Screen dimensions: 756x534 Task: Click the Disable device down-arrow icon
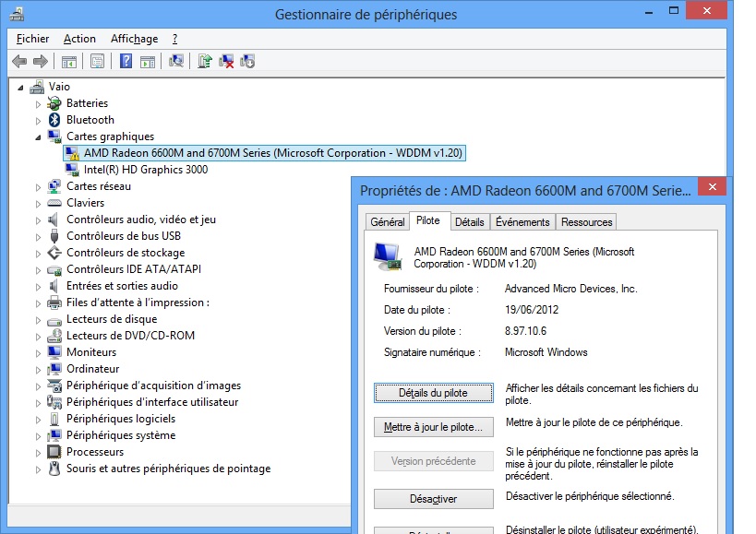(x=247, y=61)
